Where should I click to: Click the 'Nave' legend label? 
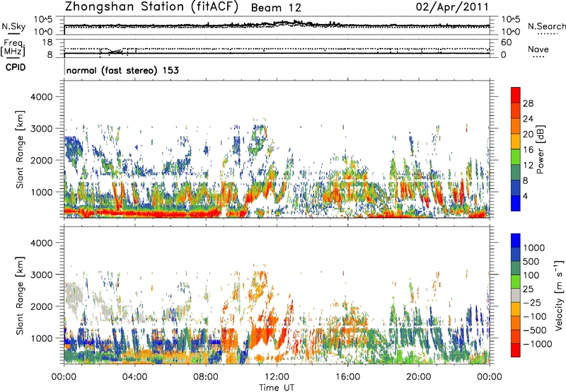538,49
